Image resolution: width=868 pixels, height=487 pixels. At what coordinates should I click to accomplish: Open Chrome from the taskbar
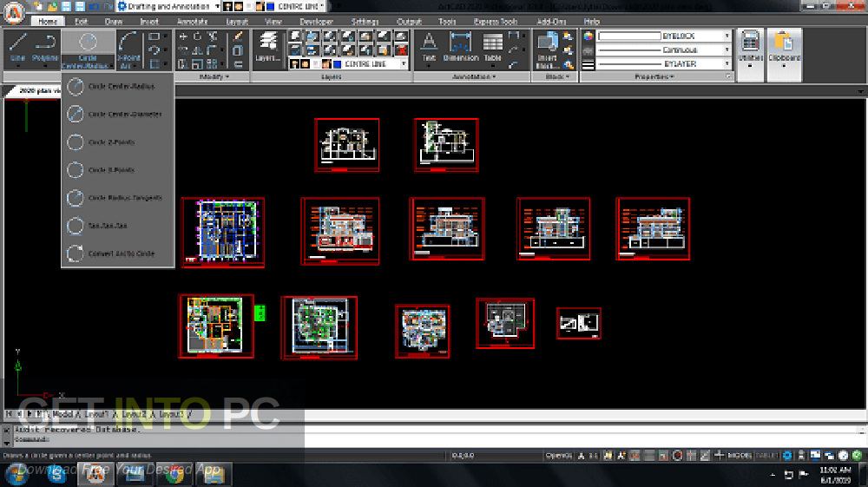(174, 474)
